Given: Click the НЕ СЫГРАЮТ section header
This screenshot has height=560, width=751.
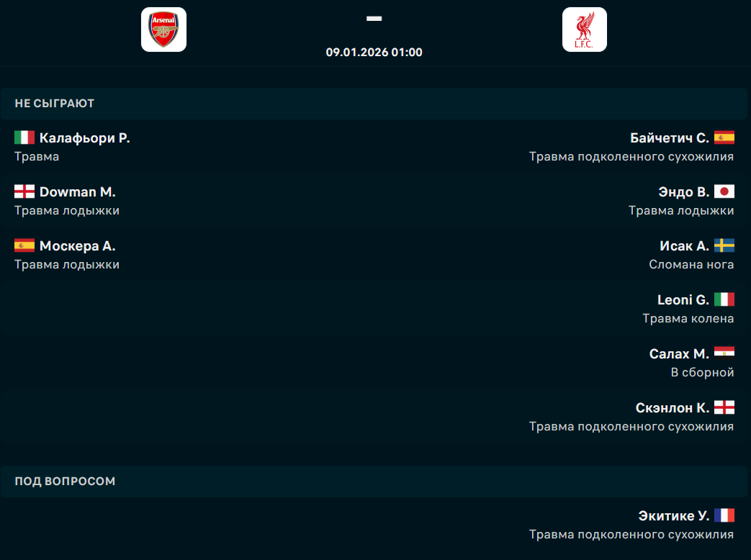Looking at the screenshot, I should click(55, 104).
